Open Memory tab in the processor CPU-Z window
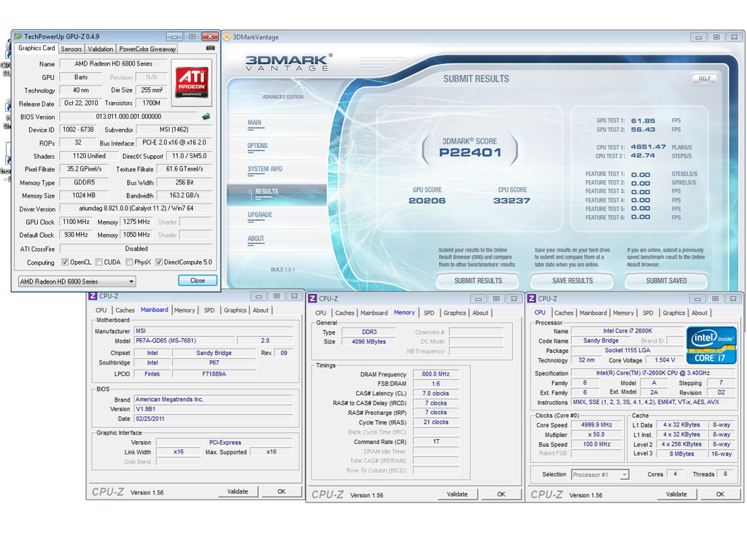The height and width of the screenshot is (560, 747). click(x=623, y=314)
